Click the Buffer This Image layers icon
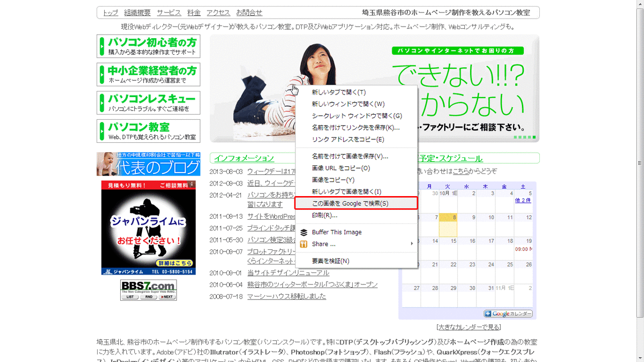The height and width of the screenshot is (362, 644). [303, 232]
